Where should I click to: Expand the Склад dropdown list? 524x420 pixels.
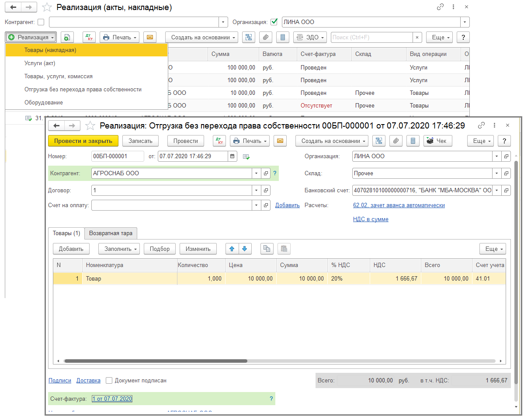click(x=497, y=174)
